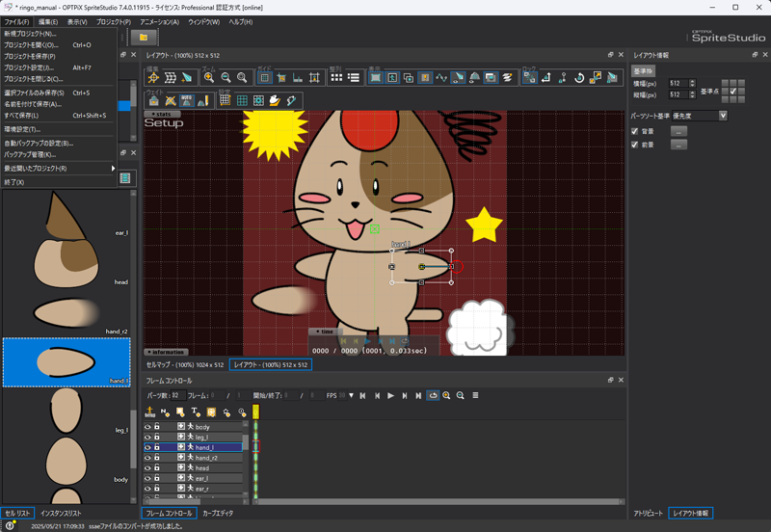Screen dimensions: 771x532
Task: Switch to the アトリビュート tab
Action: [x=648, y=514]
